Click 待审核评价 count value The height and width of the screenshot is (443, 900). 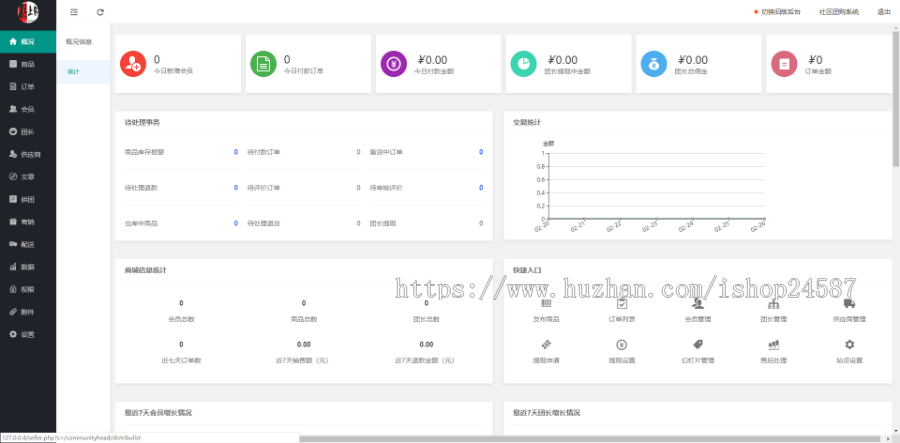(481, 188)
